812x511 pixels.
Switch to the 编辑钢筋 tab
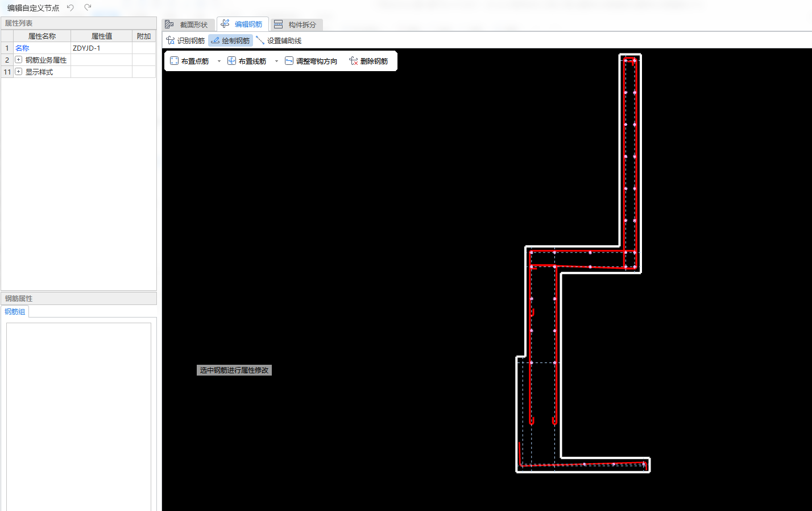click(243, 24)
